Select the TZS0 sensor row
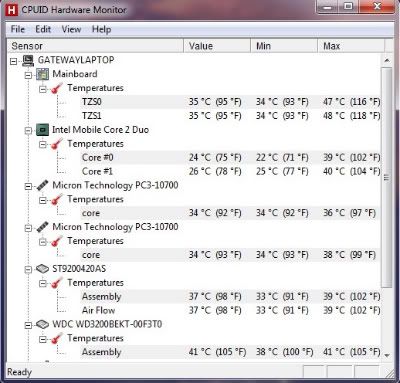The image size is (400, 383). pyautogui.click(x=231, y=102)
